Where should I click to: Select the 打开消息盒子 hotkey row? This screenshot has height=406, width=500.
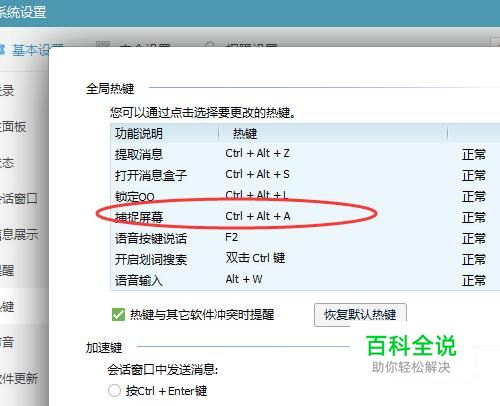pyautogui.click(x=305, y=175)
